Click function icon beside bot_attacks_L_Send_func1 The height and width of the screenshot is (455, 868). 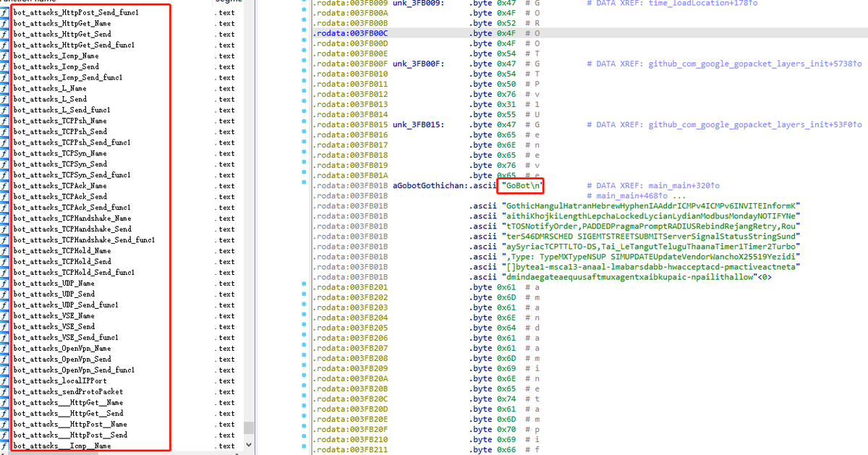(5, 110)
